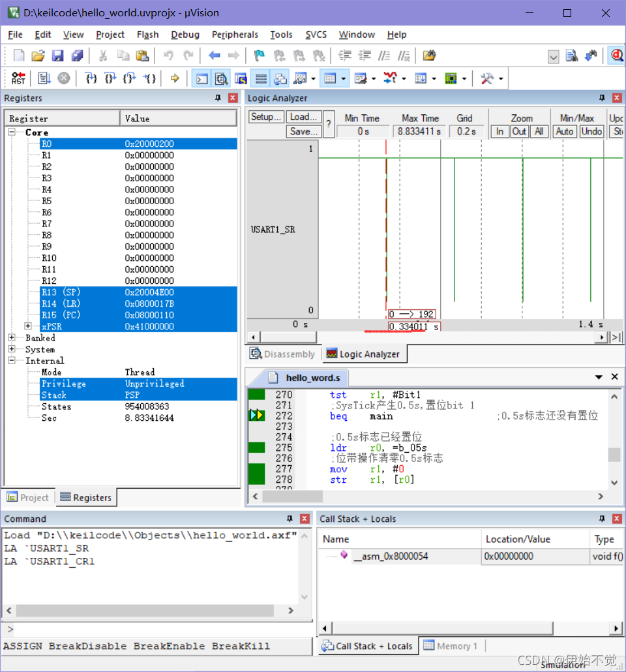Open the Project menu

[110, 35]
